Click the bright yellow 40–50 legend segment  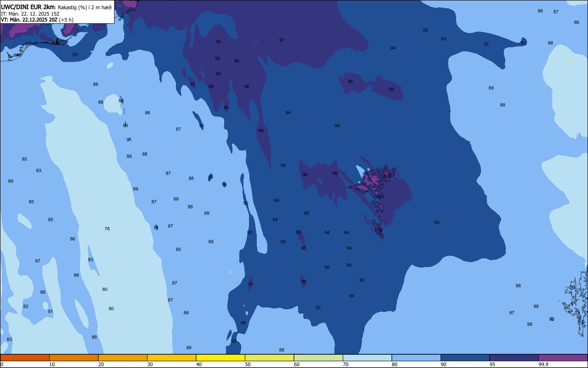click(x=220, y=357)
